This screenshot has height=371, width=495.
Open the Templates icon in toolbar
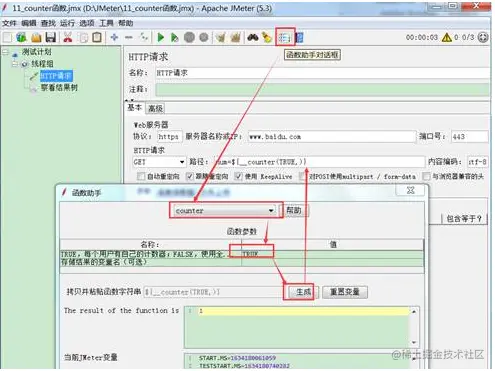click(21, 37)
